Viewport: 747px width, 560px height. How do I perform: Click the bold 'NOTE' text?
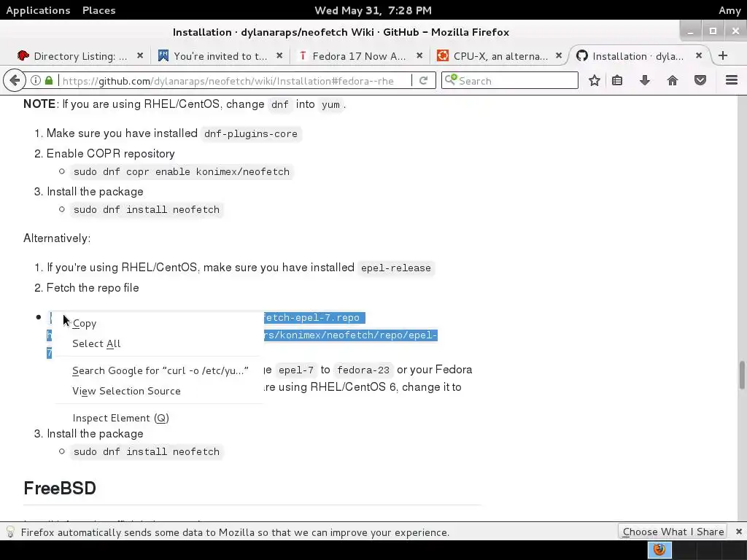[x=39, y=104]
